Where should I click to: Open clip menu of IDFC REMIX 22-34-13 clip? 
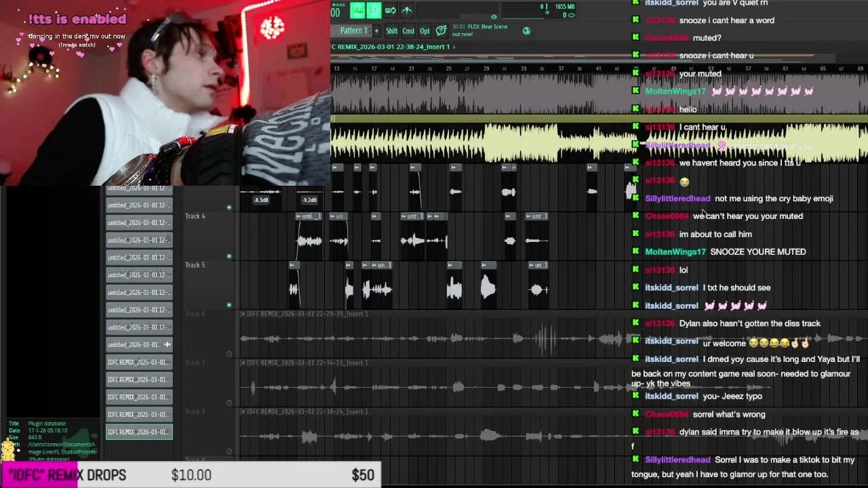243,363
